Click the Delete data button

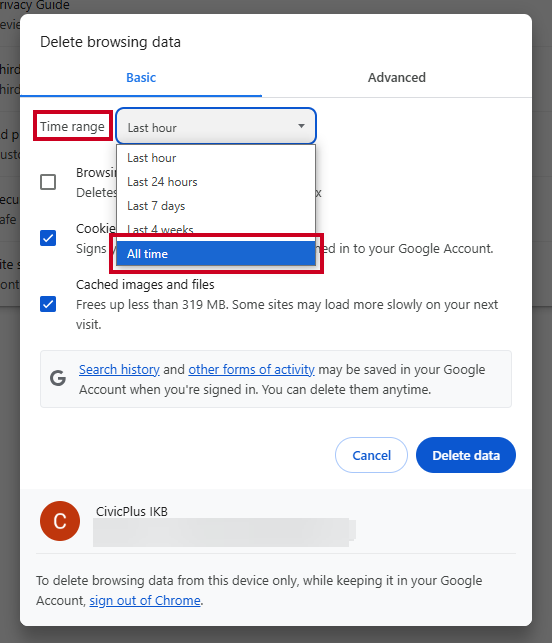coord(466,455)
